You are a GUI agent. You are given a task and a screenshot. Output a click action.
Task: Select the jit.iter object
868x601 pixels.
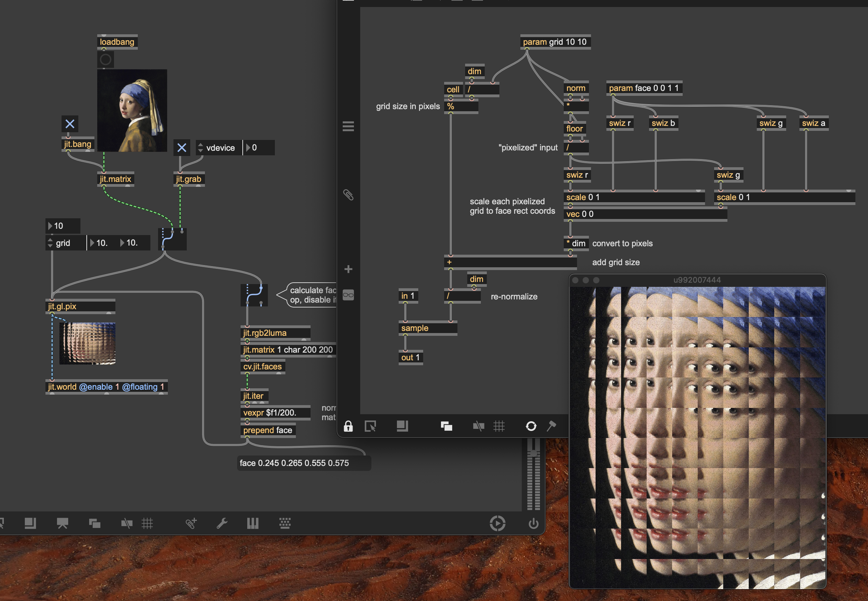point(255,396)
